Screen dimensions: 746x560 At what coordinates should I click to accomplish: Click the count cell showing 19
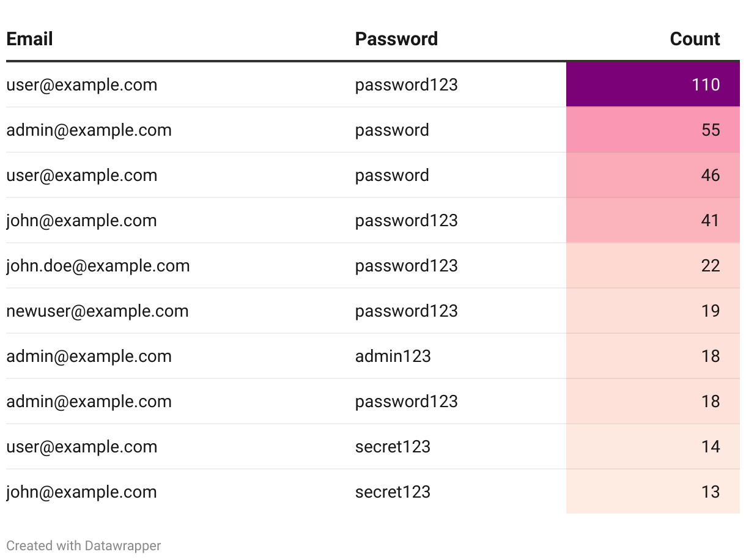click(x=652, y=311)
